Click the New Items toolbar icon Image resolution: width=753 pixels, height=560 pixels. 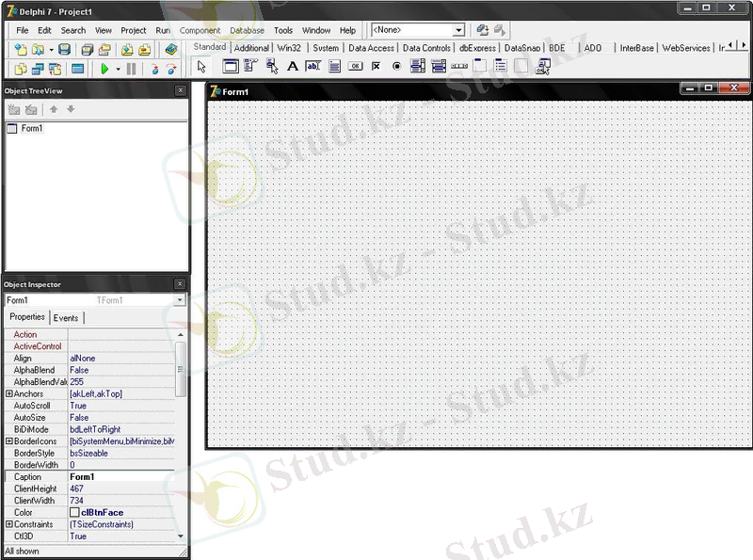pyautogui.click(x=21, y=49)
